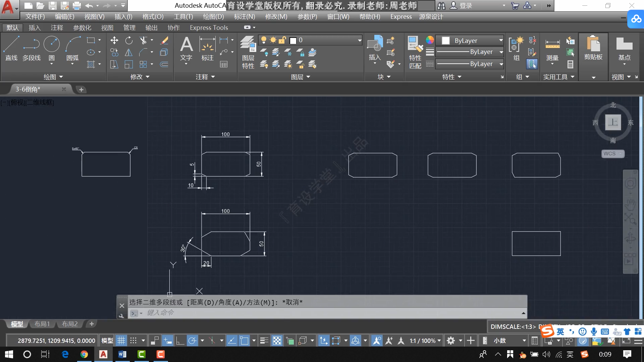Click the Trim tool icon
644x362 pixels.
tap(144, 41)
